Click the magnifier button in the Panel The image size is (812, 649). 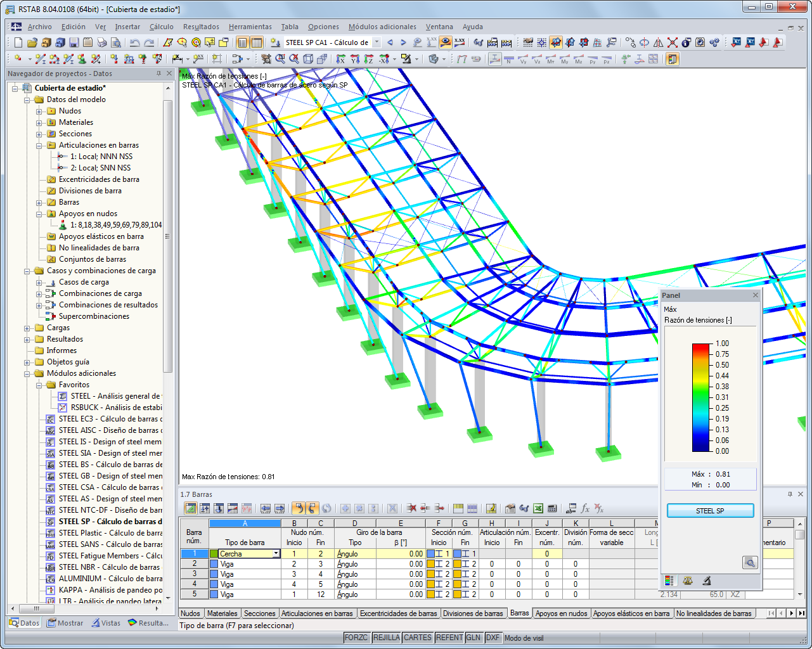pyautogui.click(x=750, y=562)
